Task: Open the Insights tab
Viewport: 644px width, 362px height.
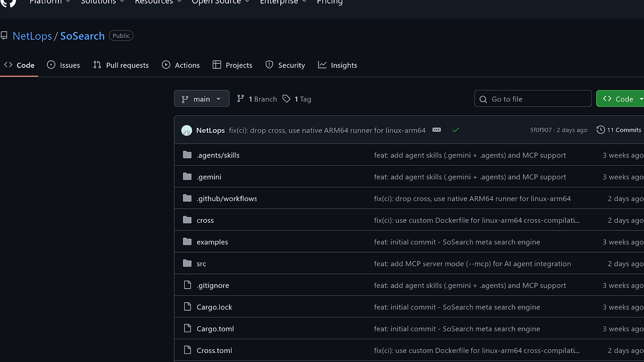Action: pos(338,65)
